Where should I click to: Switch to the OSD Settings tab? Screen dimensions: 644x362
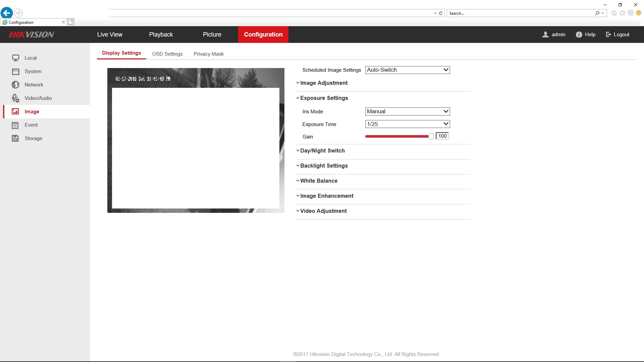[167, 54]
